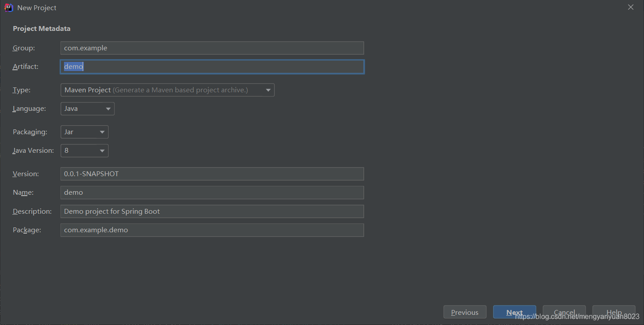Click the IntelliJ IDEA logo in title bar
The width and height of the screenshot is (644, 325).
(x=8, y=8)
